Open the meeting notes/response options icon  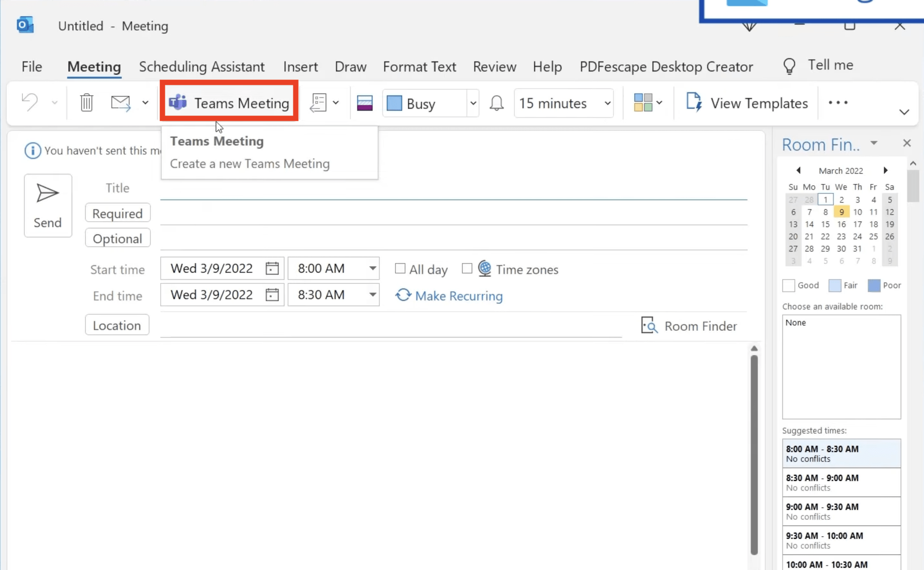(318, 103)
